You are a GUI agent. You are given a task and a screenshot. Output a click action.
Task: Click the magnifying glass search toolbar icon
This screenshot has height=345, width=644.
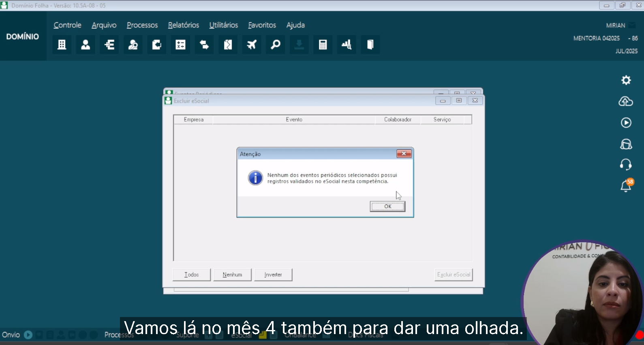275,45
